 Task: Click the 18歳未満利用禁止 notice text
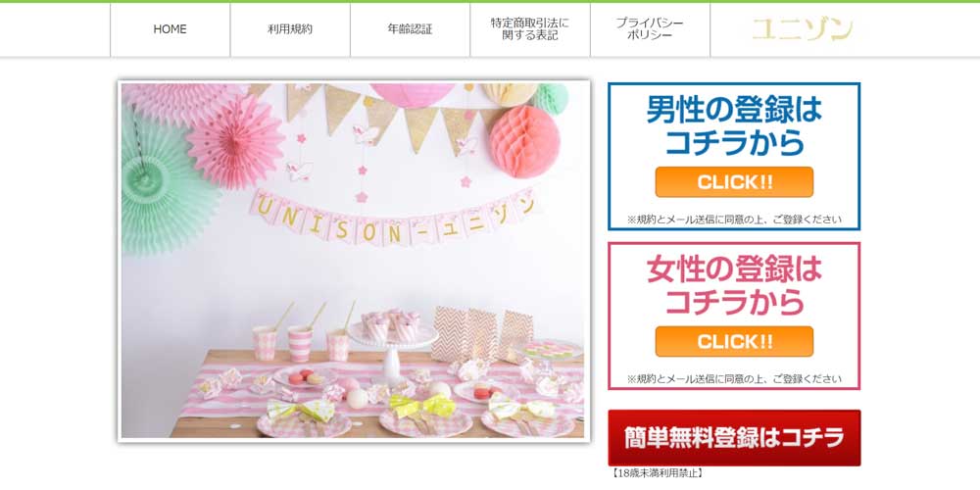[x=657, y=473]
